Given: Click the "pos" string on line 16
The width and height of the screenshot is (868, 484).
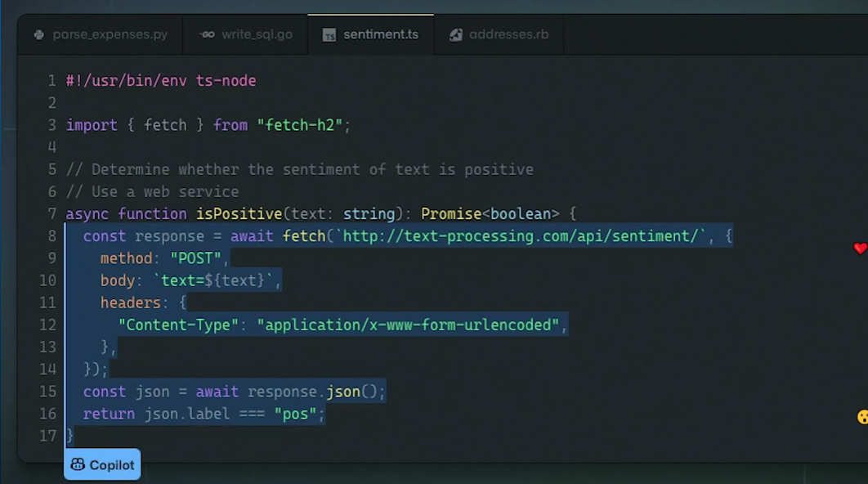Looking at the screenshot, I should point(296,414).
